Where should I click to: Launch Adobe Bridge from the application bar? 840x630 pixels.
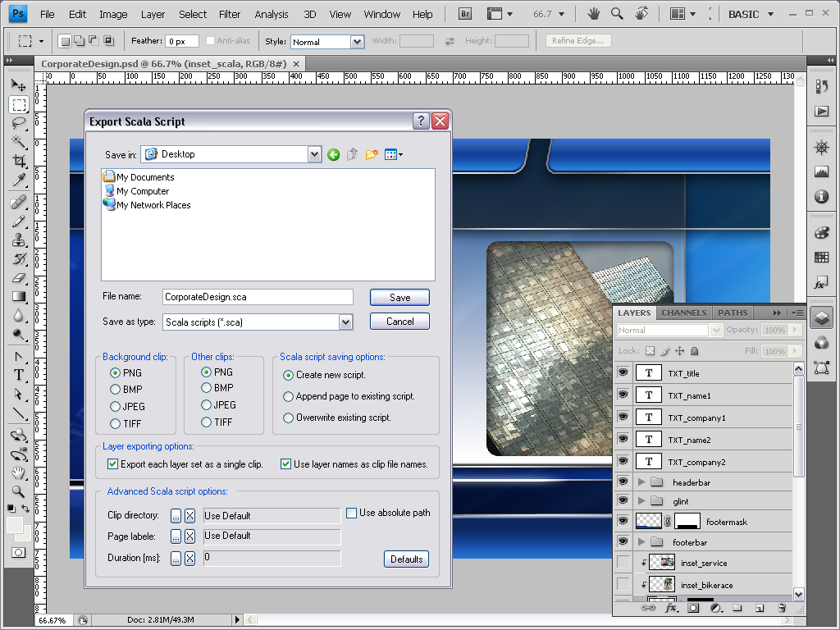[x=465, y=14]
